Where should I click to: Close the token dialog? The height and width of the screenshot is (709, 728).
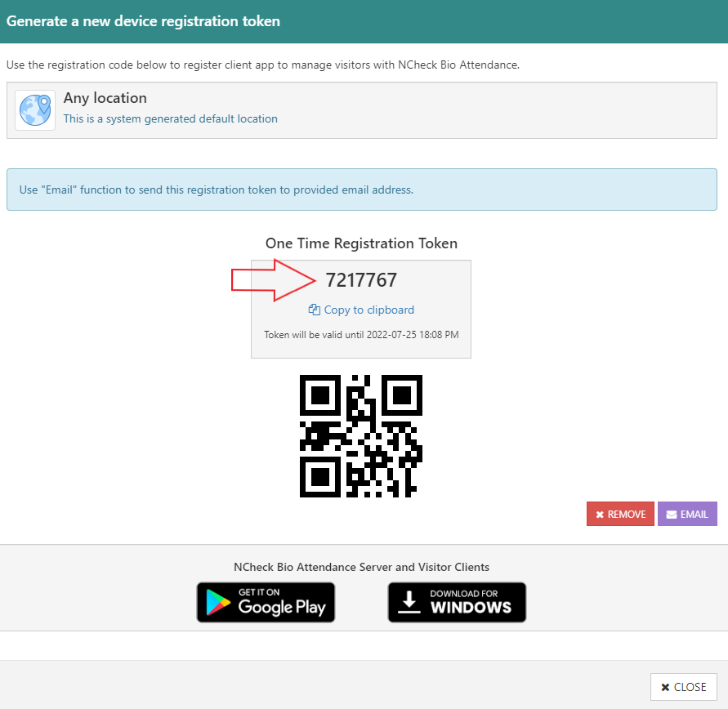(x=683, y=687)
